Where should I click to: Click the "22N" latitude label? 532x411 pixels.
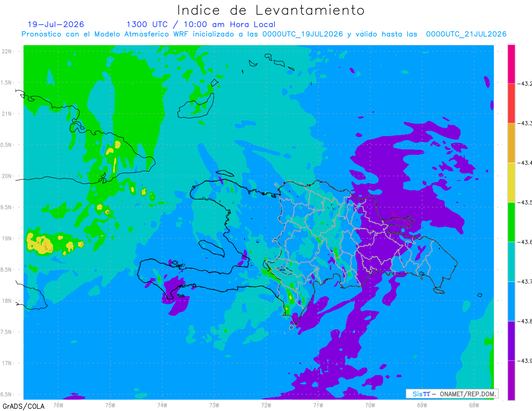pos(7,51)
